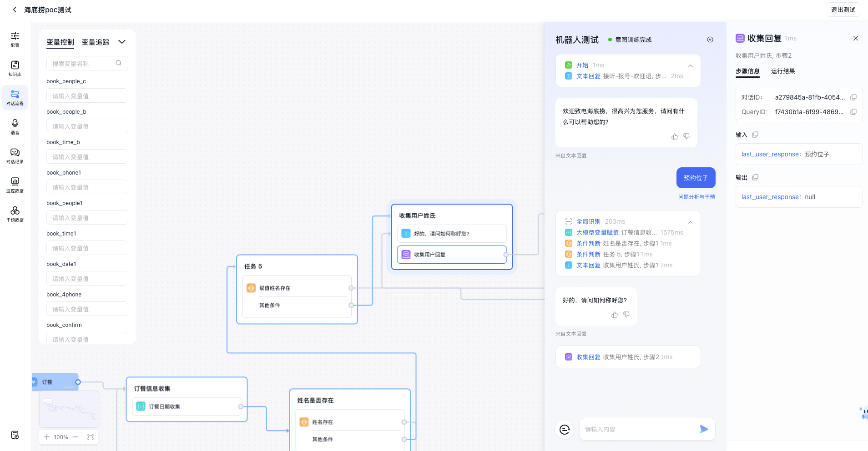Open the 问题分析与干预 link

click(696, 197)
